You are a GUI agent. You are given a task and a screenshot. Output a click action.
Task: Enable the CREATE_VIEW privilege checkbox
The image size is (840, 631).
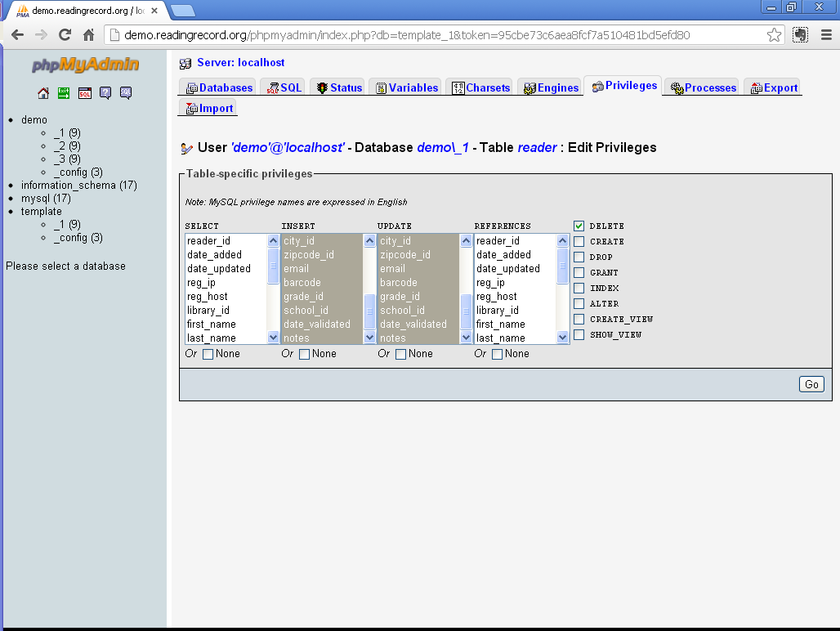[x=579, y=319]
